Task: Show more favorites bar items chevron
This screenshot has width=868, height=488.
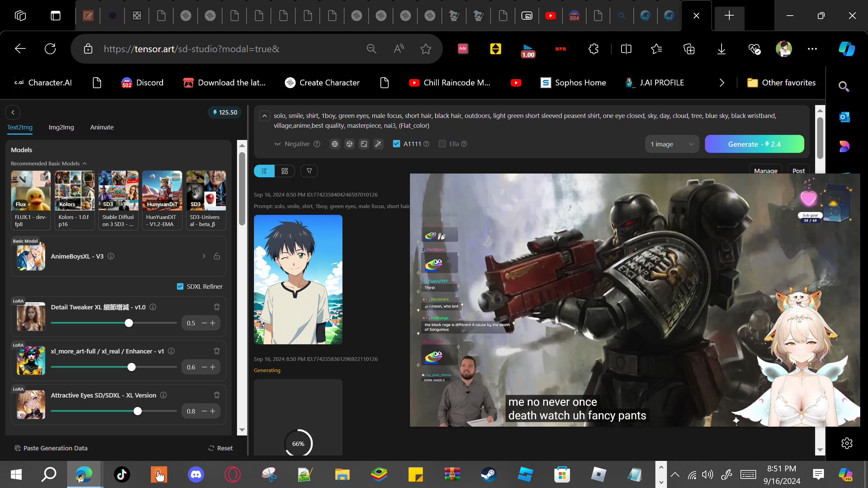Action: (x=722, y=83)
